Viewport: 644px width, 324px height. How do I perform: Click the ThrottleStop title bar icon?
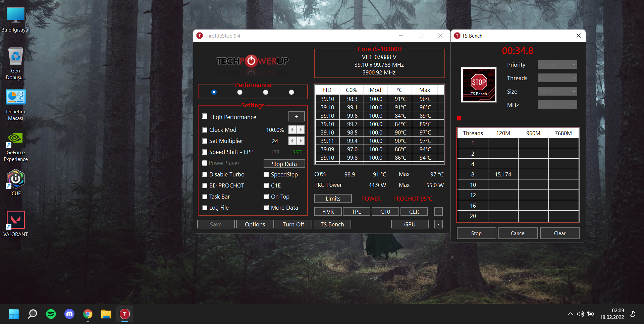click(x=200, y=36)
